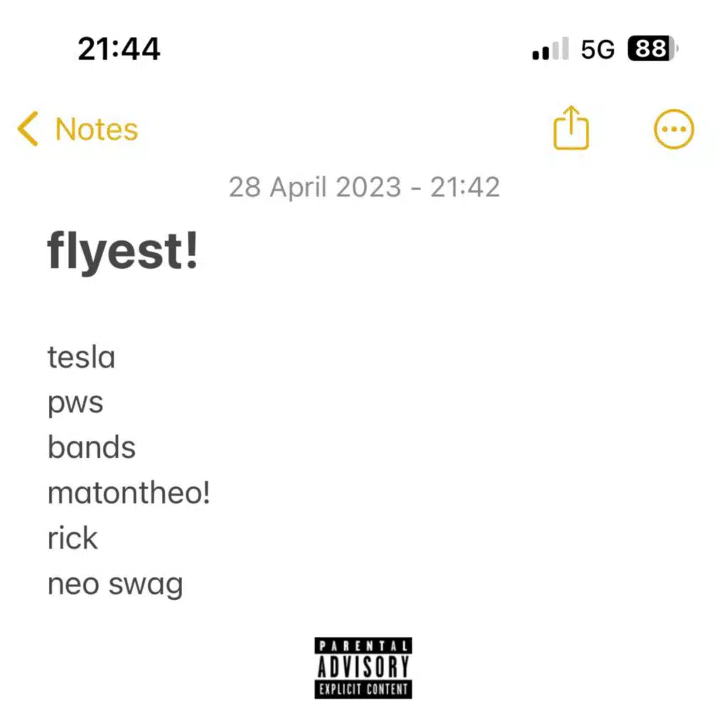The image size is (728, 728).
Task: Tap the 5G network indicator
Action: (597, 49)
